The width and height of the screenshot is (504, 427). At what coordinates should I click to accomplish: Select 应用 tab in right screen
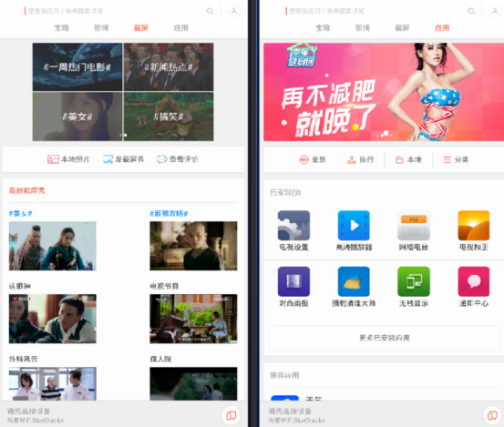(x=442, y=28)
